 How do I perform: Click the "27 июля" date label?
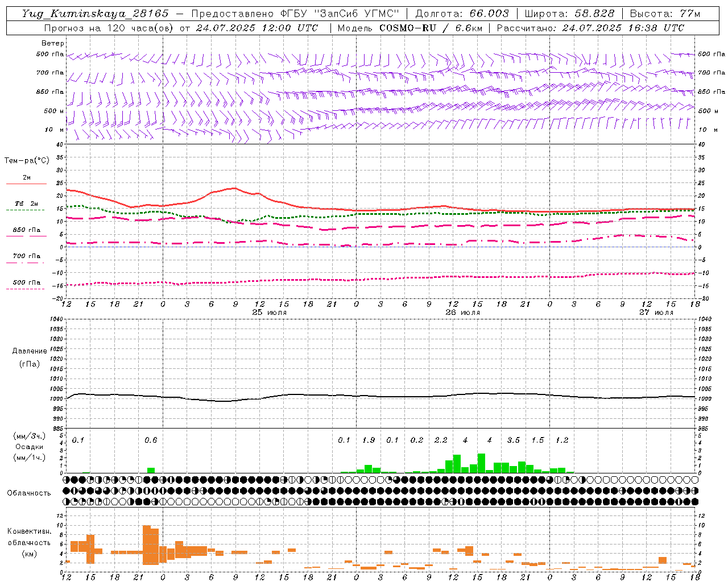656,313
